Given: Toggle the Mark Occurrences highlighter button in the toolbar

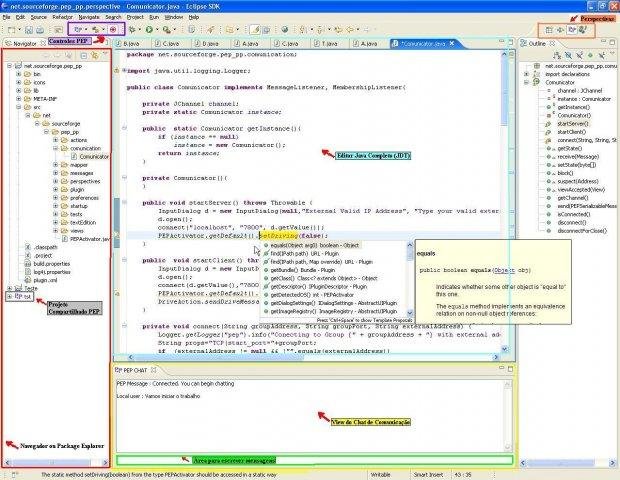Looking at the screenshot, I should [x=255, y=30].
